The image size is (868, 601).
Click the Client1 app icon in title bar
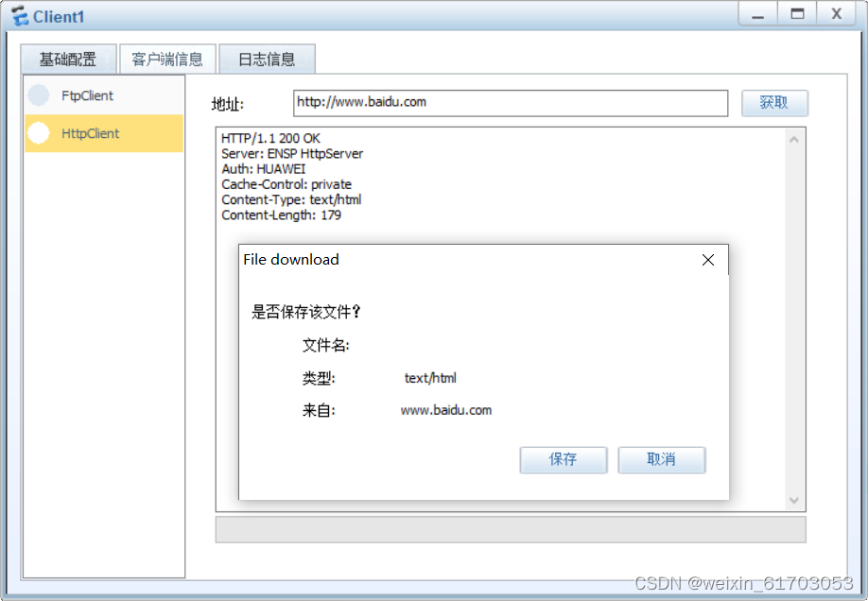click(x=20, y=16)
